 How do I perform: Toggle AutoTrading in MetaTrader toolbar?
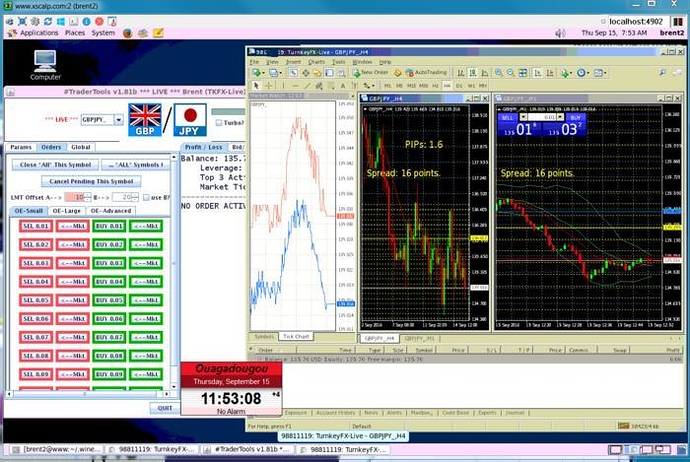point(426,73)
